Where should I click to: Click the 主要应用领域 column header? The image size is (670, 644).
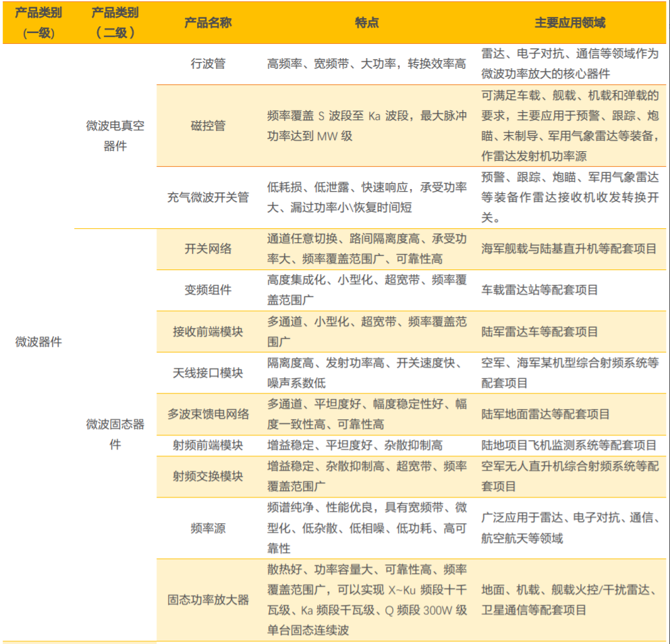(x=569, y=23)
